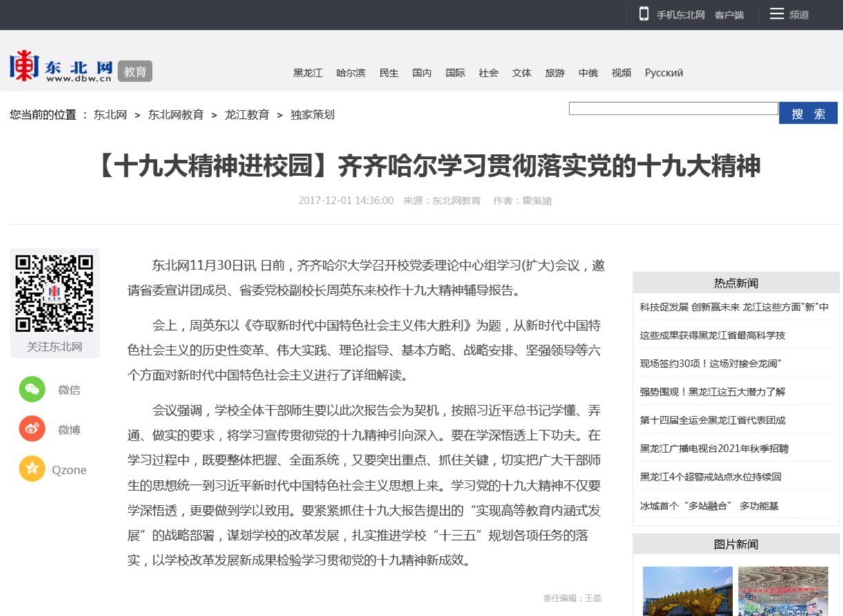Click the search input field
Image resolution: width=843 pixels, height=616 pixels.
(x=672, y=108)
